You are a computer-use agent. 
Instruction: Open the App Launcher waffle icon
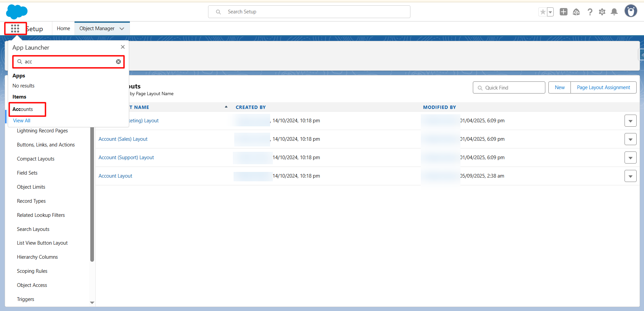[x=15, y=28]
